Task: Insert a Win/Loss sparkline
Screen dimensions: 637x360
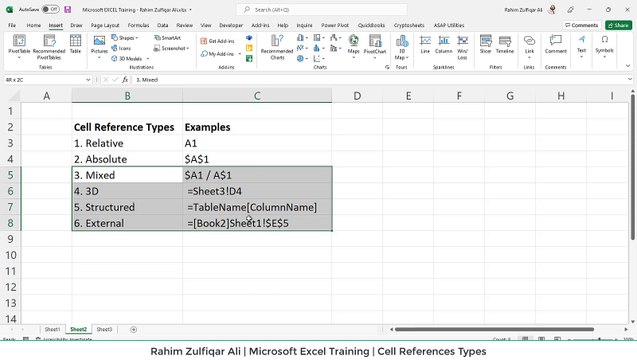Action: 462,47
